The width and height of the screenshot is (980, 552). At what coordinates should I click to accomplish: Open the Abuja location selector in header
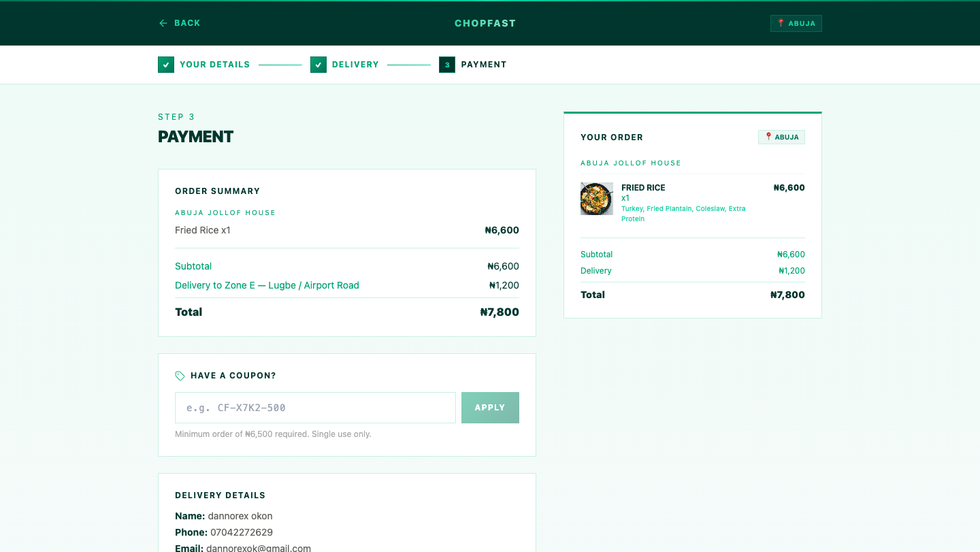pos(796,23)
